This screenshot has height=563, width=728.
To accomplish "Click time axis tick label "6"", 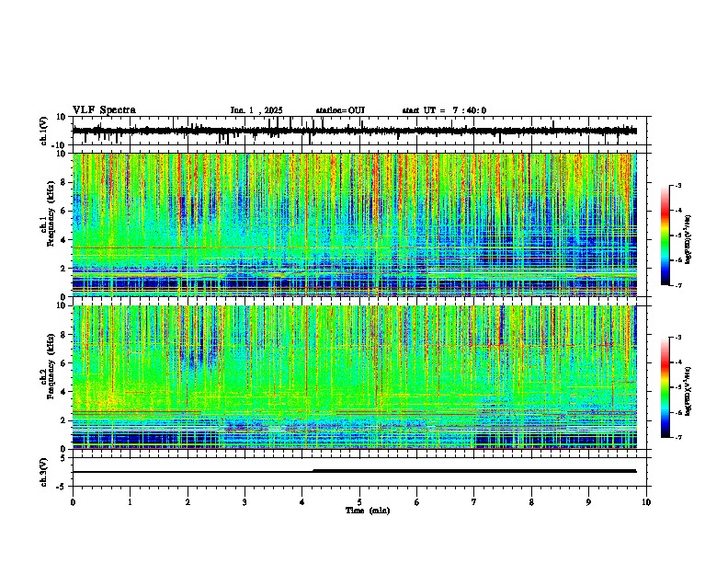I will pos(417,502).
